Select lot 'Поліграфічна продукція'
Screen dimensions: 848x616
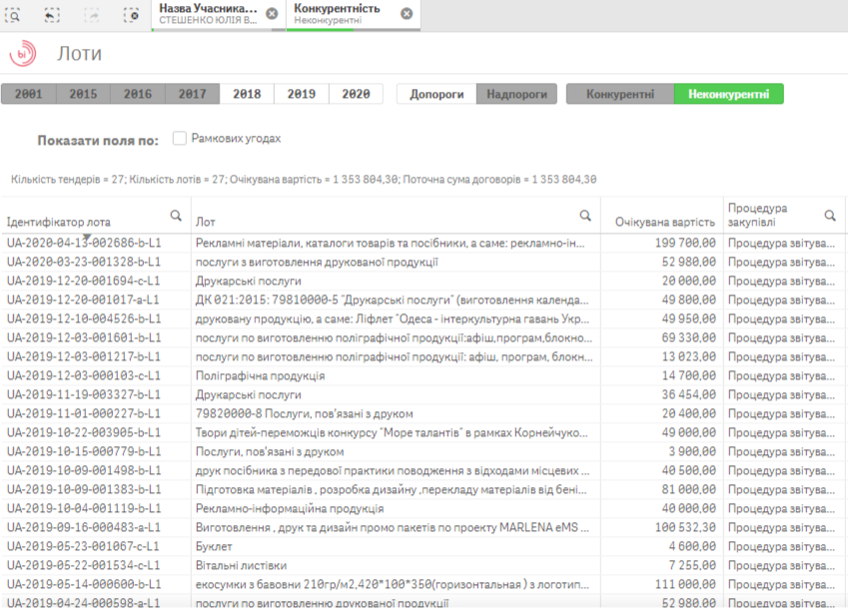pos(260,375)
